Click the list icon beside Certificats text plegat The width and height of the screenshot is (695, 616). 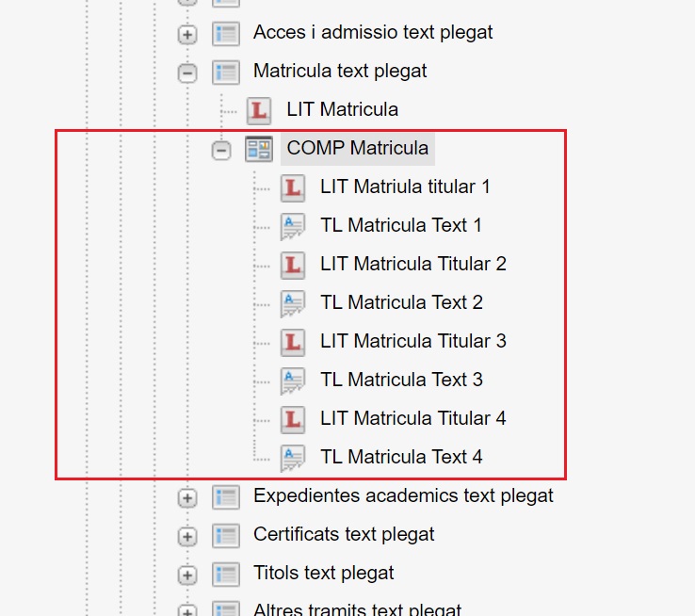226,536
